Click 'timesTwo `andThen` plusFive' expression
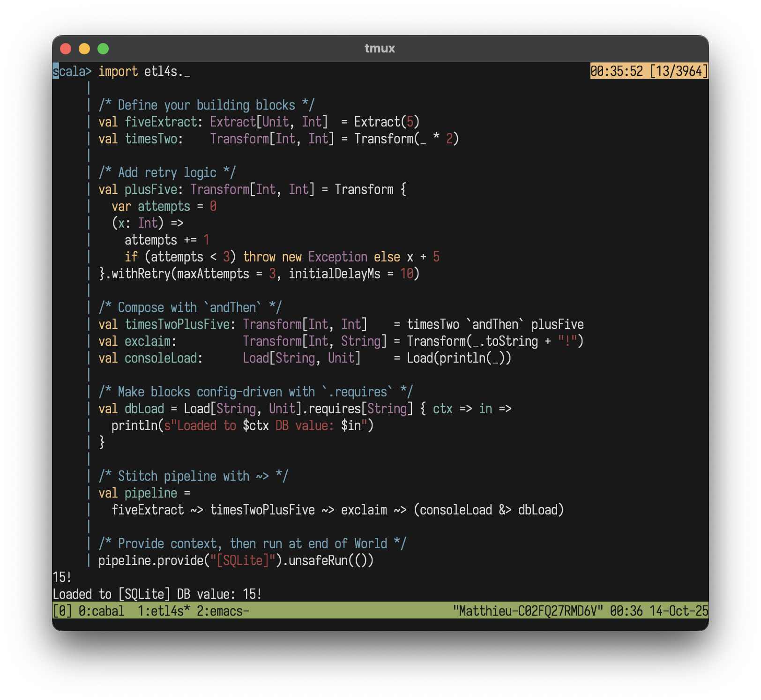 pos(495,324)
